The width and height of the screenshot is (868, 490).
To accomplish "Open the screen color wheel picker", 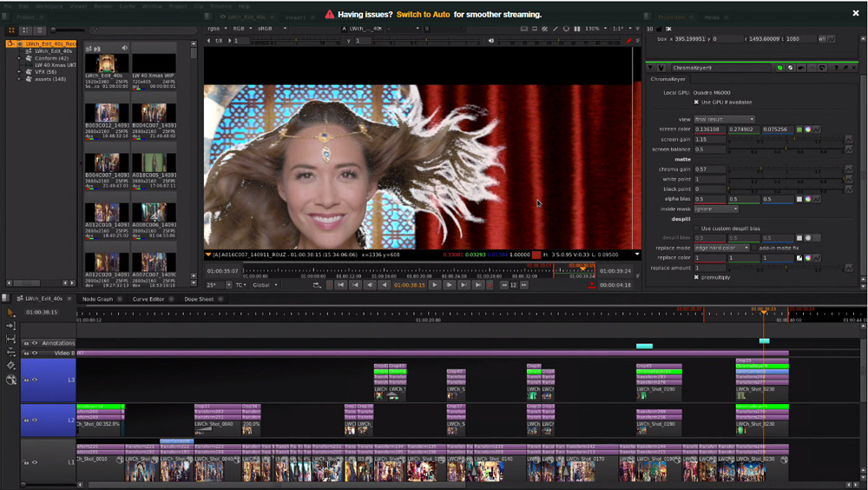I will pyautogui.click(x=807, y=129).
